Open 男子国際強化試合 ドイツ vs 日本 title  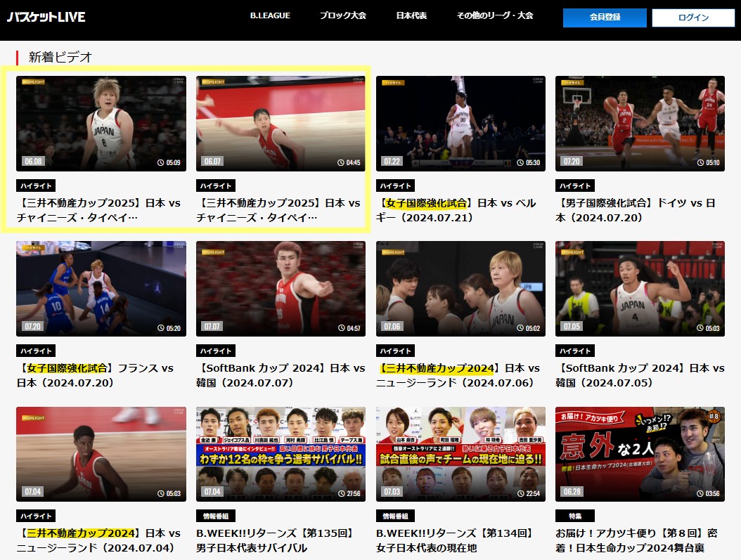[x=636, y=210]
